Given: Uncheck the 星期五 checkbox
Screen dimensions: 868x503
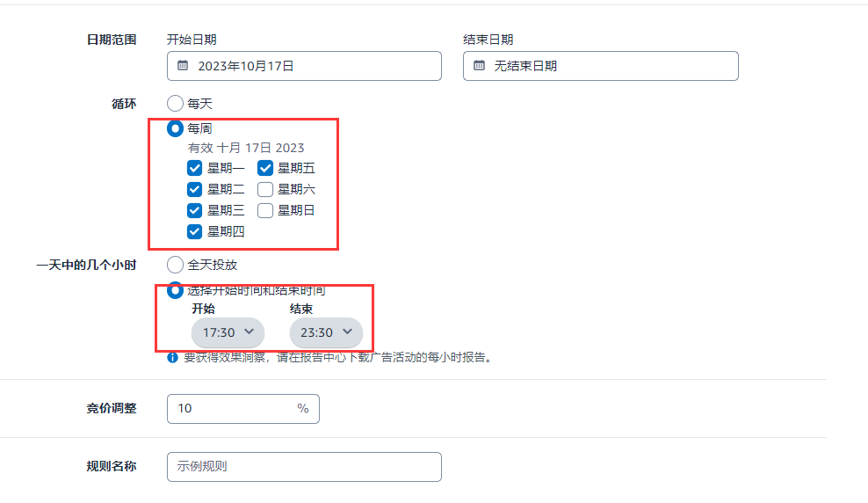Looking at the screenshot, I should point(265,168).
